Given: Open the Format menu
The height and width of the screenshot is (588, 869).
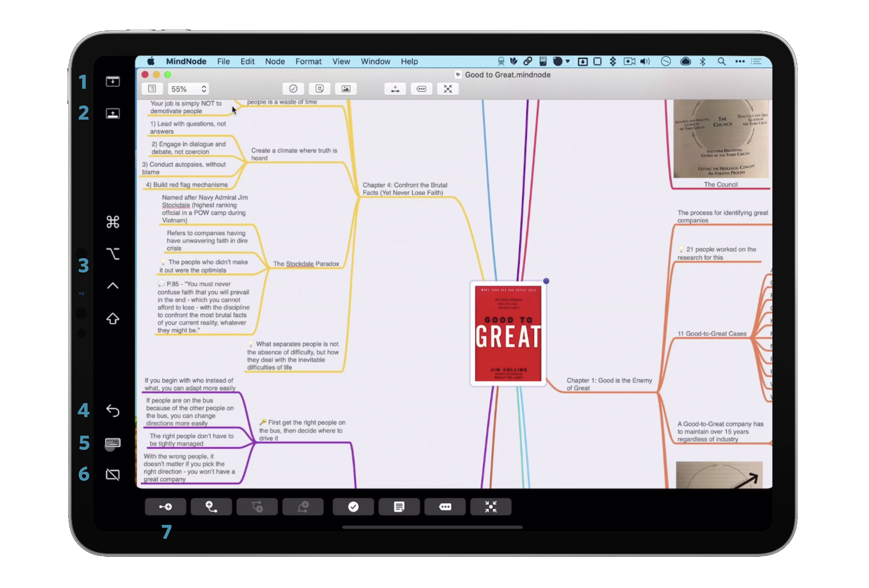Looking at the screenshot, I should [309, 61].
